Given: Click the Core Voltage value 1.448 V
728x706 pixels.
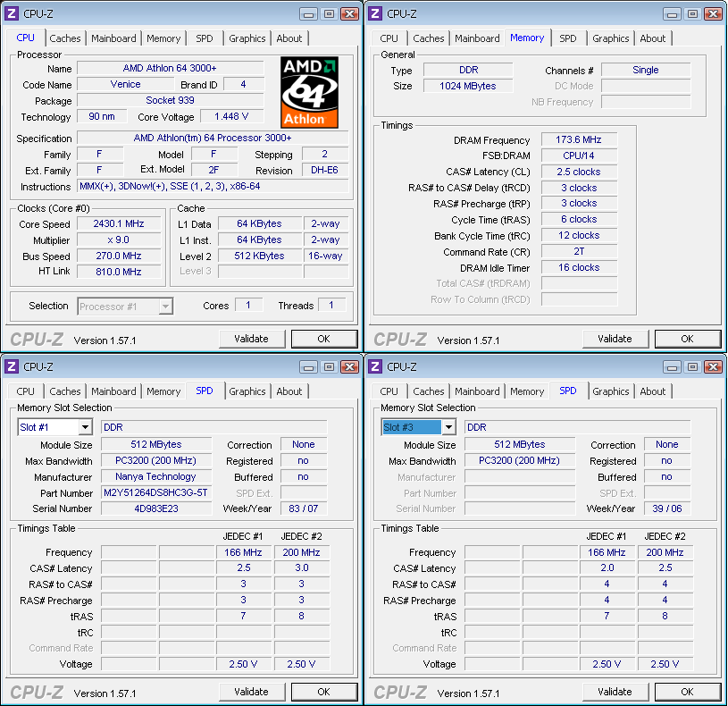Looking at the screenshot, I should 231,116.
